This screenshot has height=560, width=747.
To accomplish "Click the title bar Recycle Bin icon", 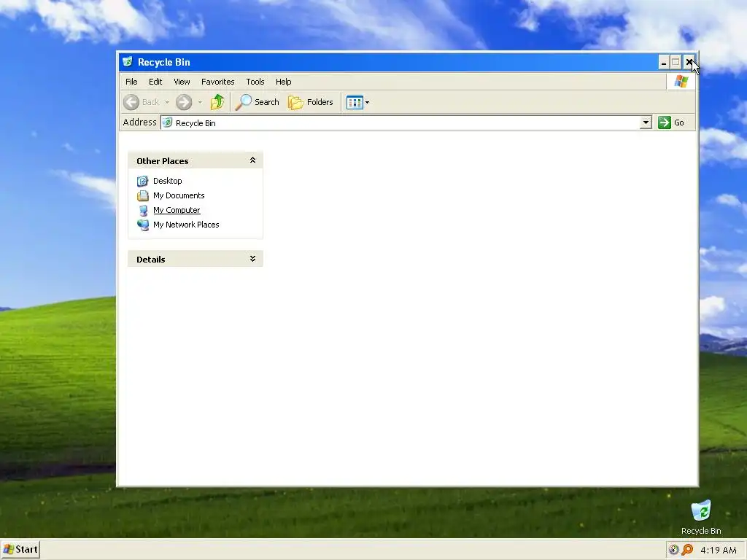I will pos(127,61).
